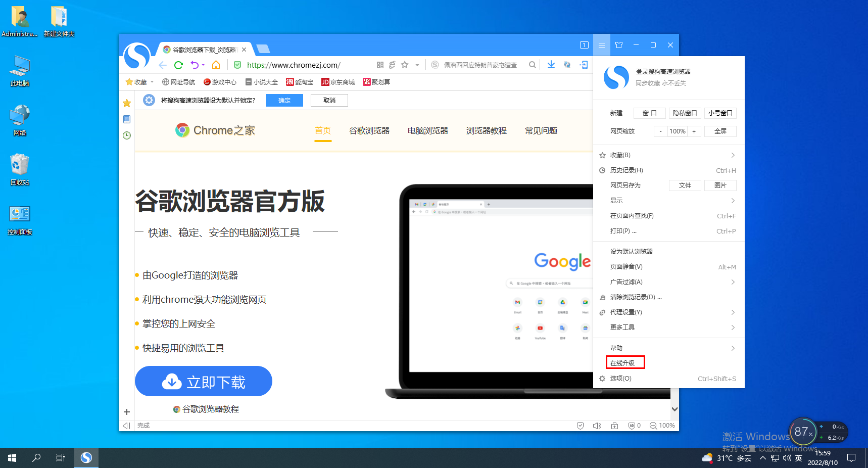Open the hamburger main menu button
868x468 pixels.
click(602, 45)
